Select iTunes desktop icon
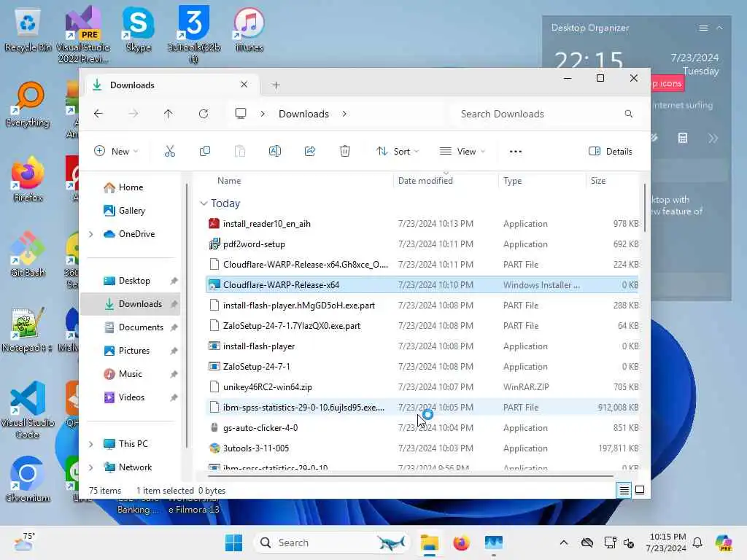The width and height of the screenshot is (747, 560). 249,29
